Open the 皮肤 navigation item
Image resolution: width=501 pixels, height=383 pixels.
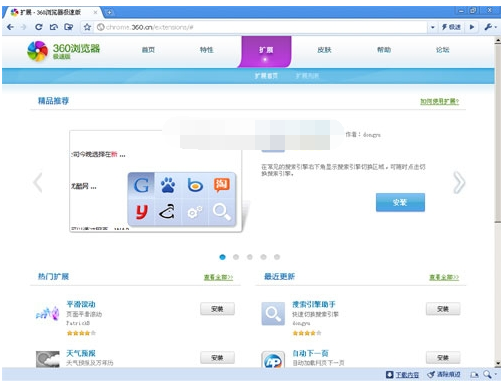pos(324,50)
